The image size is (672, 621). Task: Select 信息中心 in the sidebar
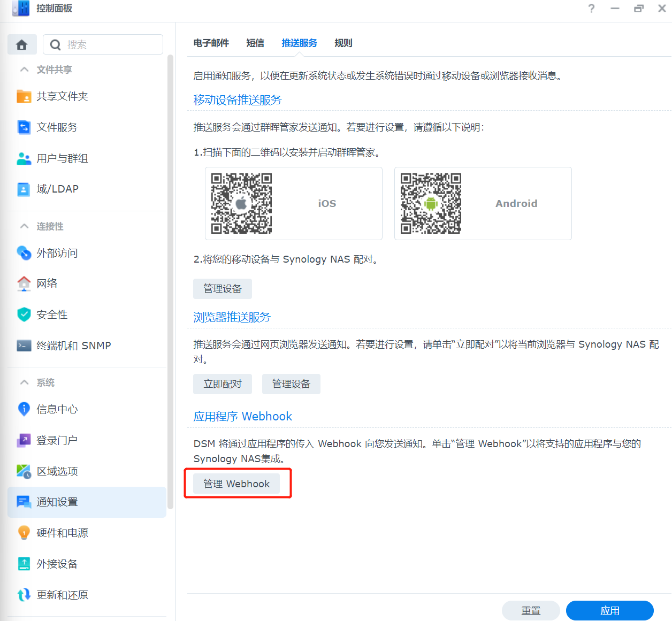[x=87, y=409]
